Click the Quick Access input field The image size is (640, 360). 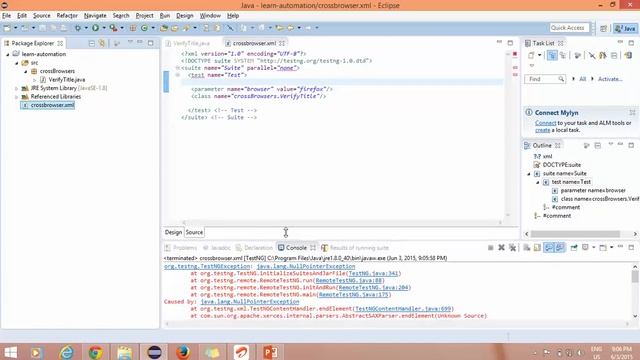coord(569,28)
